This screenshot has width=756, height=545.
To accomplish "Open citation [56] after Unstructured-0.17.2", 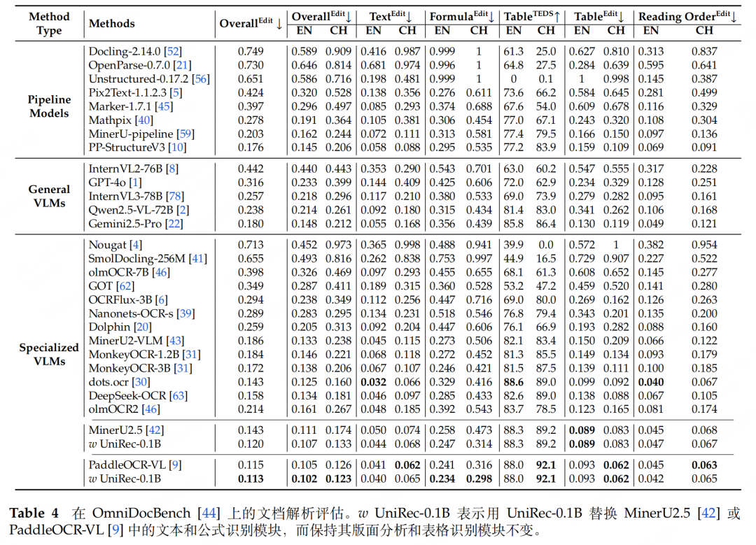I will [x=201, y=79].
